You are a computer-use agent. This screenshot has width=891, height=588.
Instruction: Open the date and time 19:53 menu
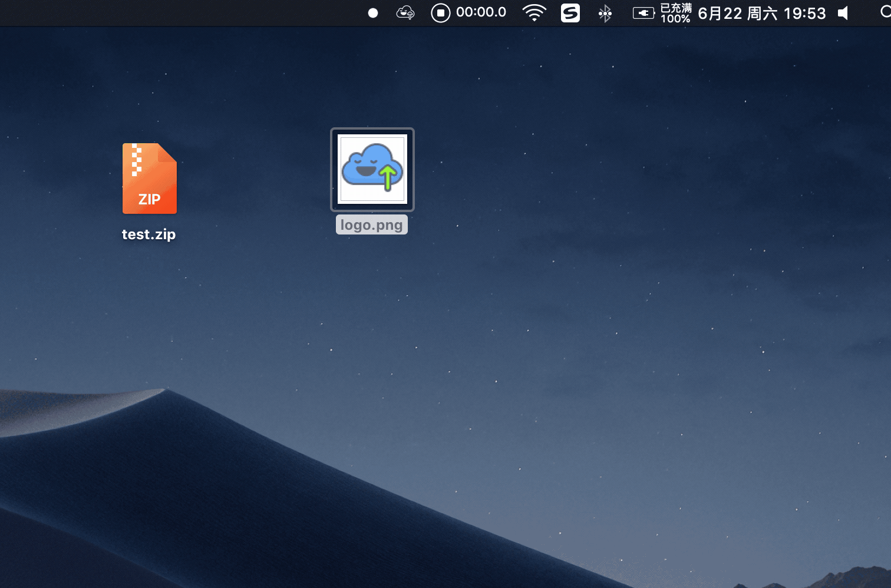[762, 13]
